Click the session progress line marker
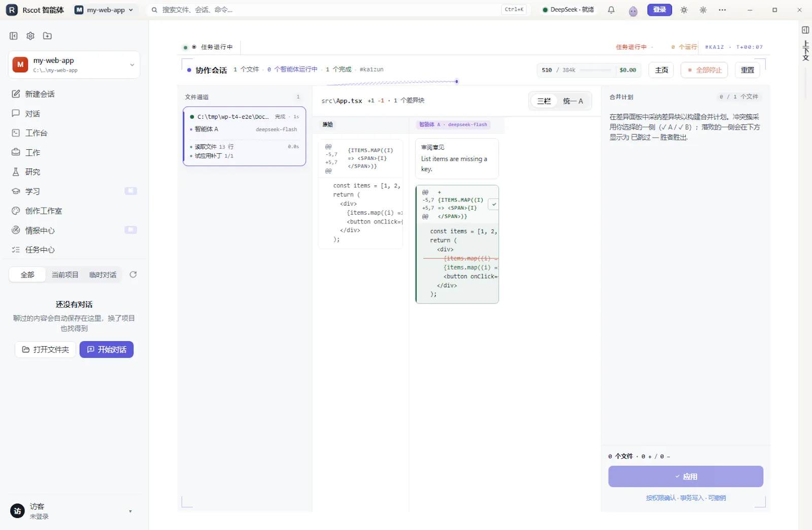This screenshot has height=530, width=812. (457, 81)
